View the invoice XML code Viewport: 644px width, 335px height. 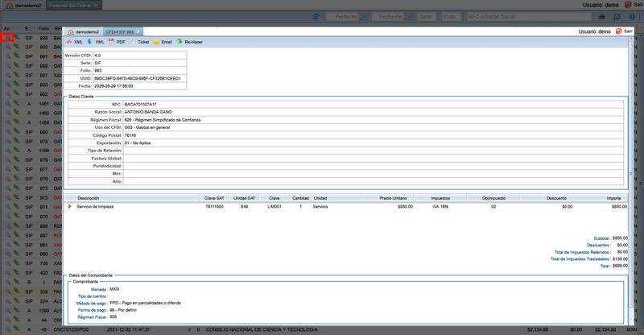(x=75, y=42)
